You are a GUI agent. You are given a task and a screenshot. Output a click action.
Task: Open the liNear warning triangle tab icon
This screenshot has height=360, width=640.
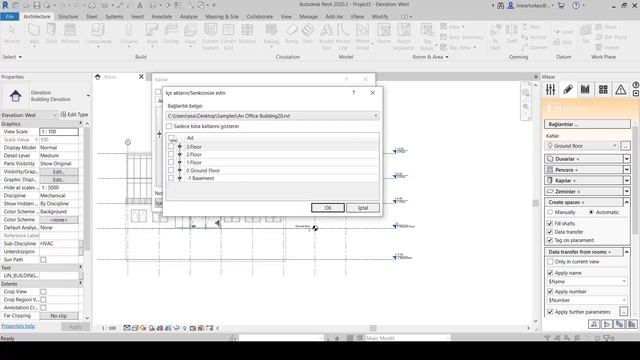620,89
